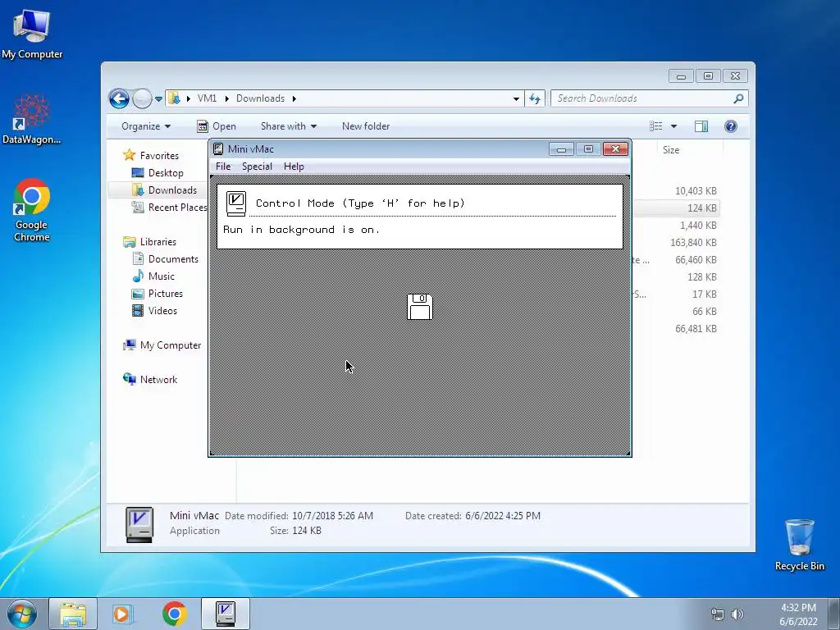Open the File menu in Mini vMac

coord(223,167)
